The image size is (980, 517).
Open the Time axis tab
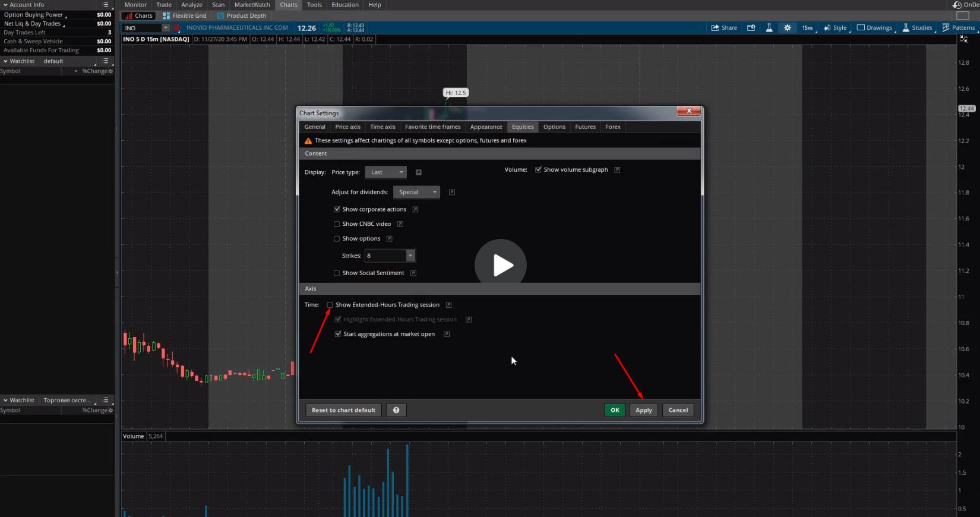pyautogui.click(x=382, y=127)
